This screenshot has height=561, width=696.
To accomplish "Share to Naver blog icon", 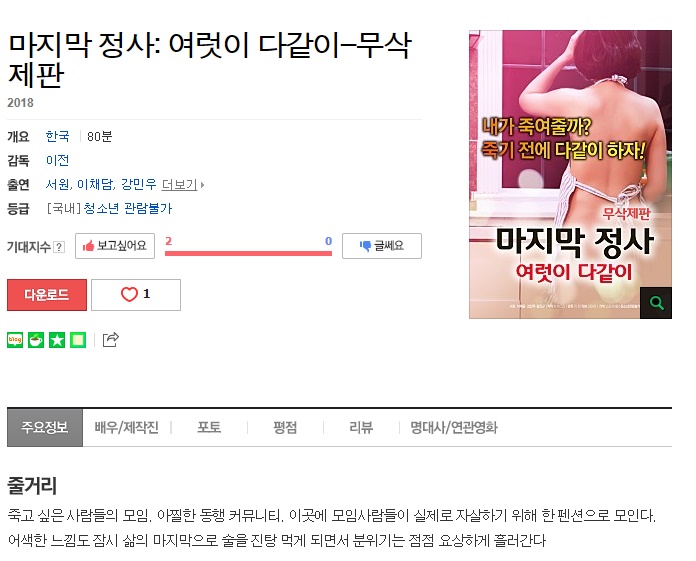I will [x=15, y=340].
